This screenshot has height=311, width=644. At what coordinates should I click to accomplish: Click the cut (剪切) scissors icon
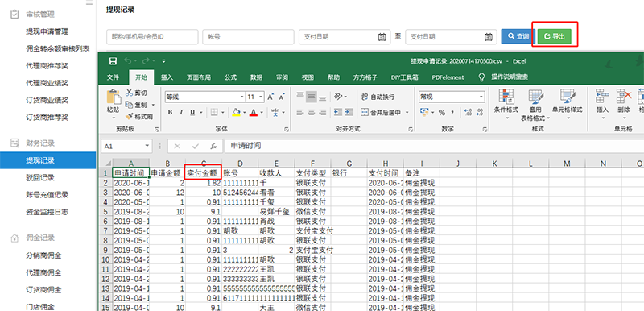(130, 93)
